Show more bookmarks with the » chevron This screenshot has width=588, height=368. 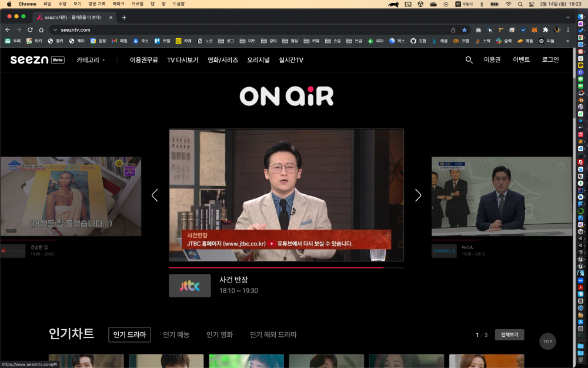(567, 41)
